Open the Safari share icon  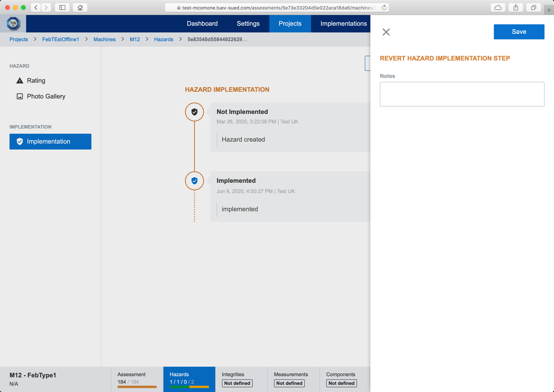(x=516, y=8)
